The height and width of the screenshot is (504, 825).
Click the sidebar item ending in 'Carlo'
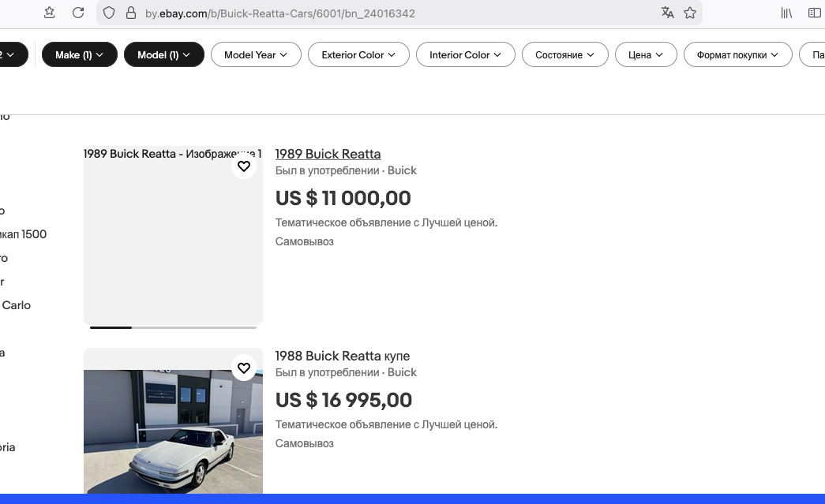pos(16,305)
